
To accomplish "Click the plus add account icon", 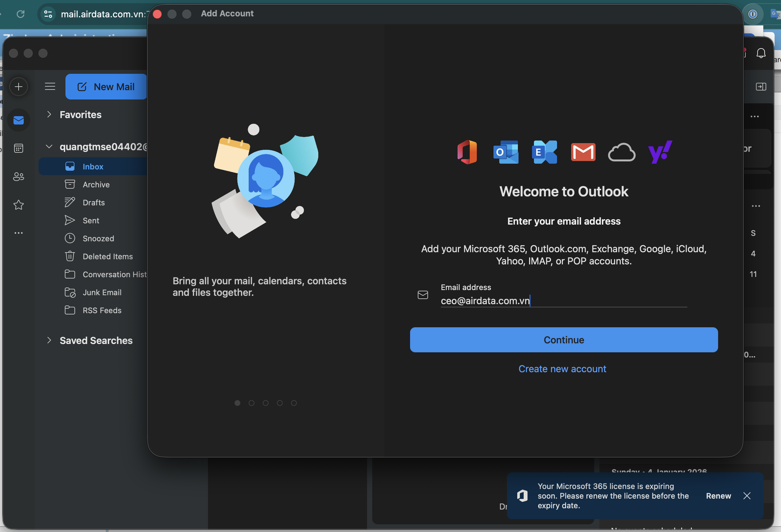I will point(19,87).
